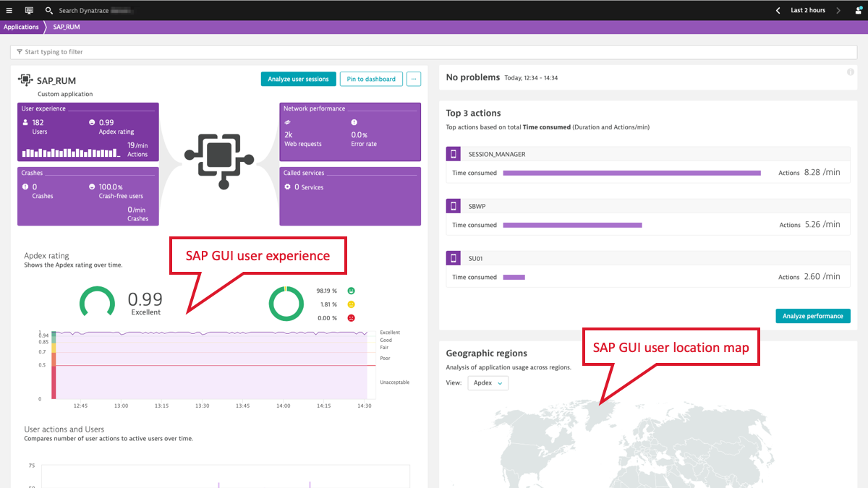The height and width of the screenshot is (488, 868).
Task: Click the 5.26 /min actions value
Action: [x=822, y=225]
